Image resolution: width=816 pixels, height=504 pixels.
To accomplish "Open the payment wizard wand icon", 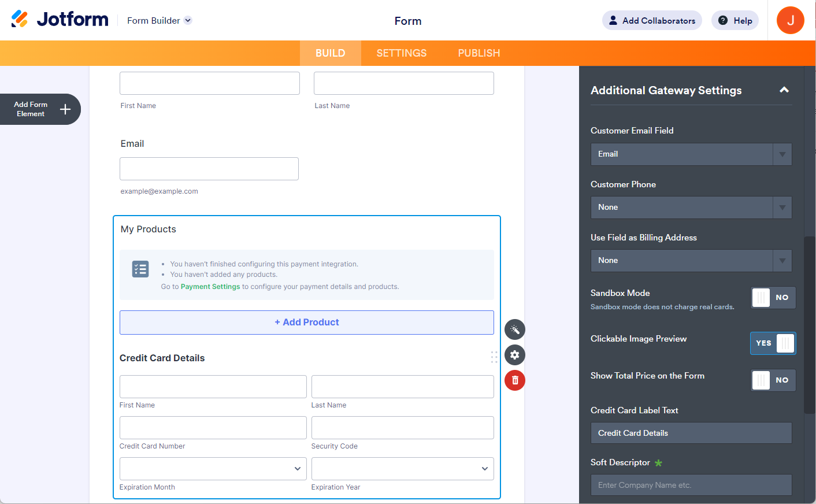I will pyautogui.click(x=515, y=329).
